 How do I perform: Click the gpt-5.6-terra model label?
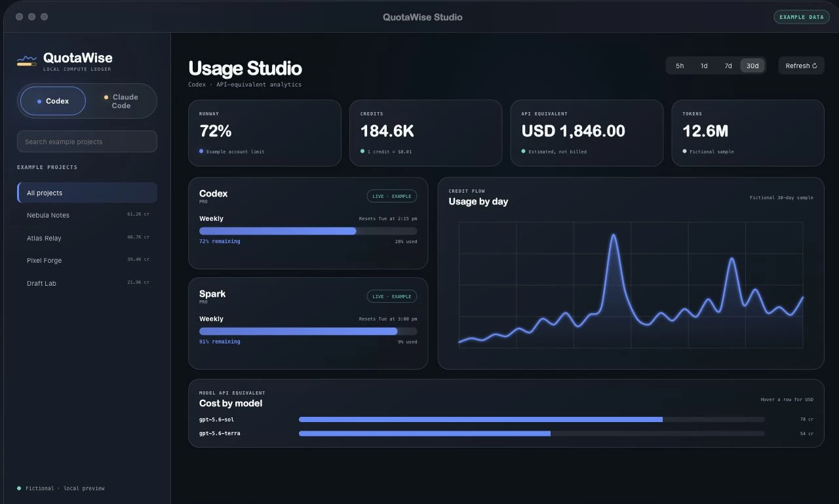[220, 433]
